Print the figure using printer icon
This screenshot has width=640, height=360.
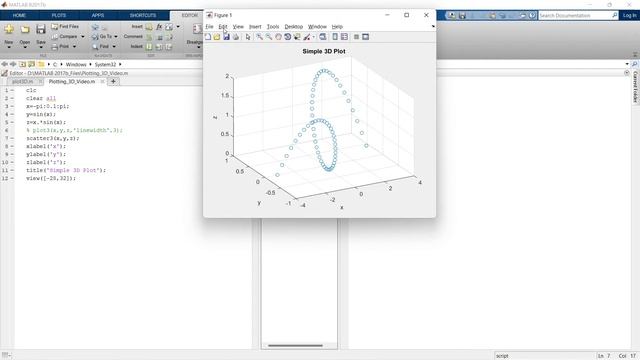[x=236, y=37]
